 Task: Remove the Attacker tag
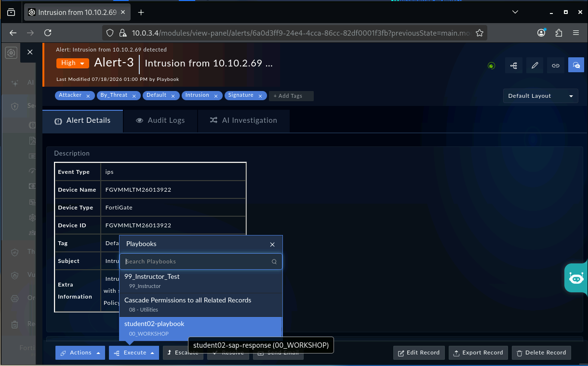pos(88,96)
